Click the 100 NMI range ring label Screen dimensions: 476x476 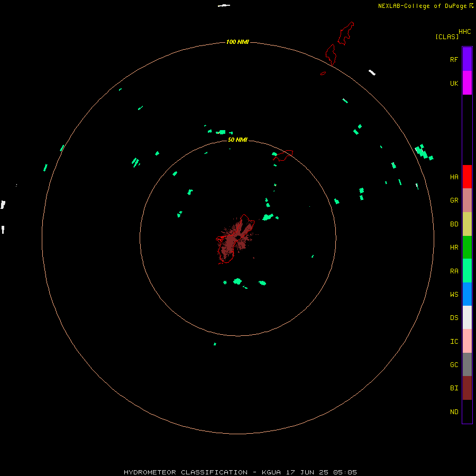click(x=237, y=42)
